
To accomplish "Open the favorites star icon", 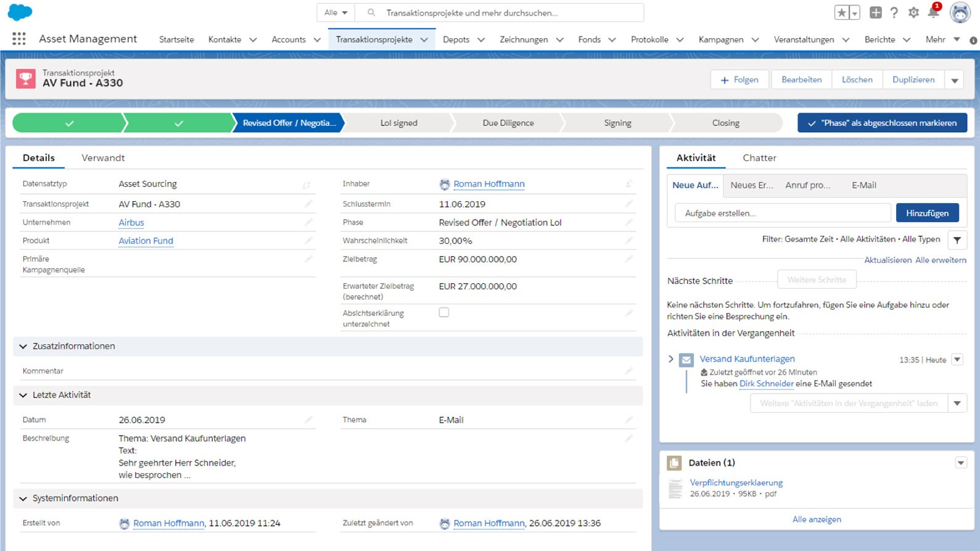I will click(x=841, y=12).
